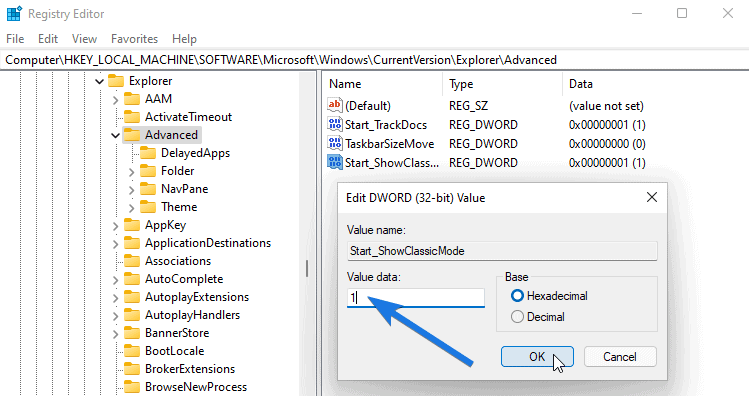The image size is (749, 396).
Task: Select the Associations key label
Action: point(178,261)
